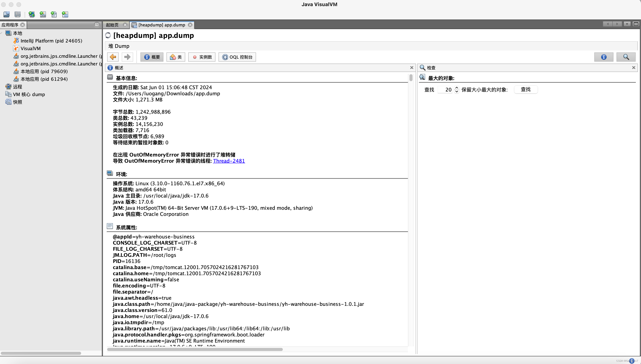Click the 快照 snapshots icon

[8, 102]
